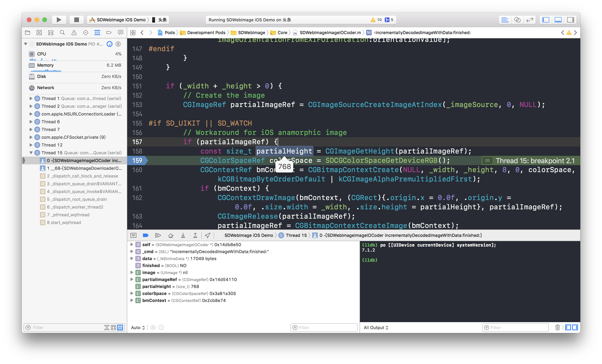Open the related items grid menu
Screen dimensions: 602x364
pos(133,33)
